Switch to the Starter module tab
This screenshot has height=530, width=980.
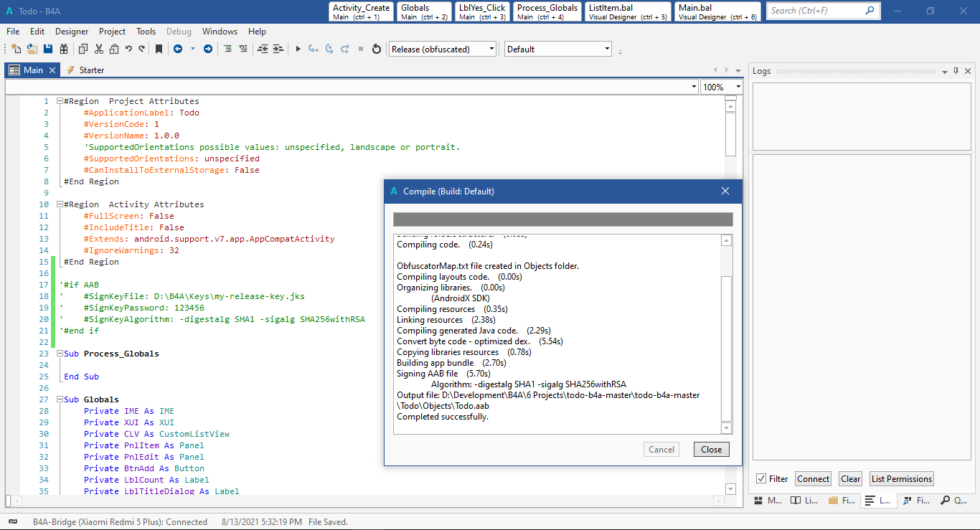point(91,70)
